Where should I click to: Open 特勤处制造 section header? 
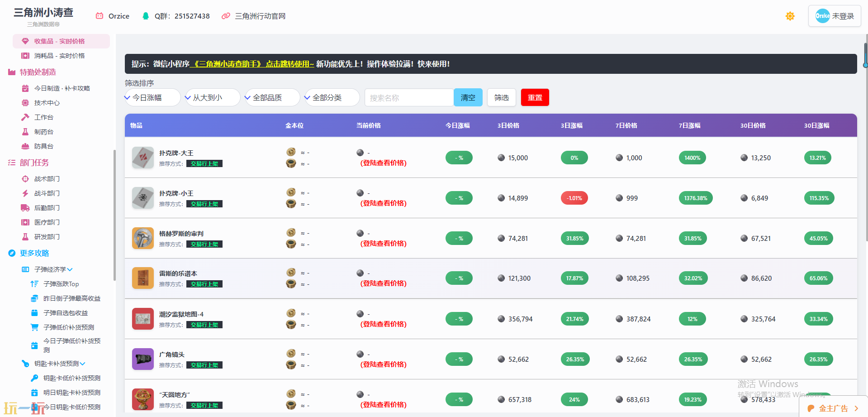point(38,72)
